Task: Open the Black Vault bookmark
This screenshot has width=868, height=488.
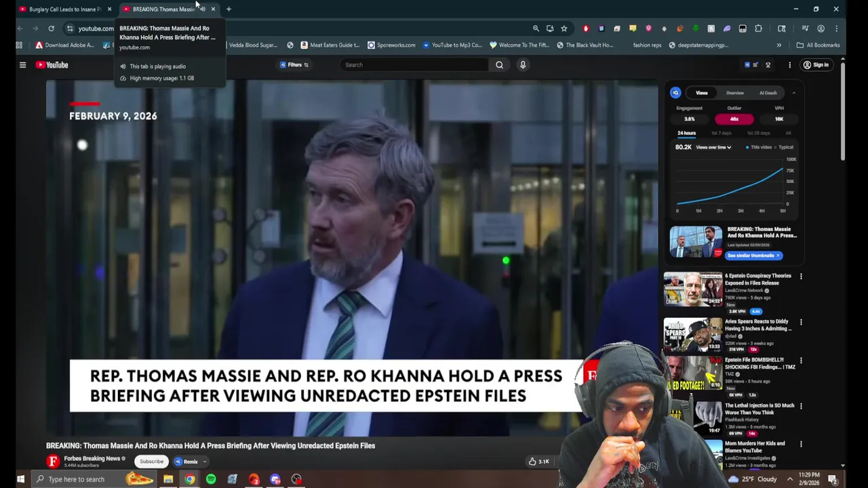Action: [585, 45]
